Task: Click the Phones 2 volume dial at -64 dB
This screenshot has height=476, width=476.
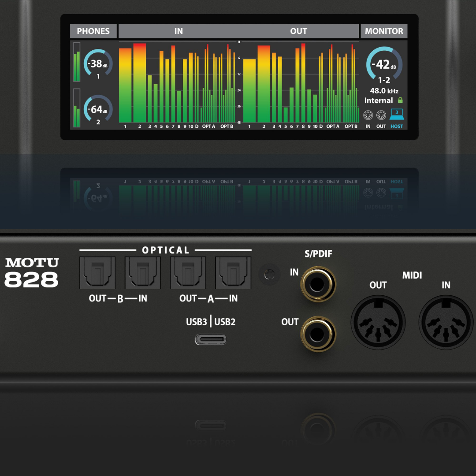Action: coord(98,109)
